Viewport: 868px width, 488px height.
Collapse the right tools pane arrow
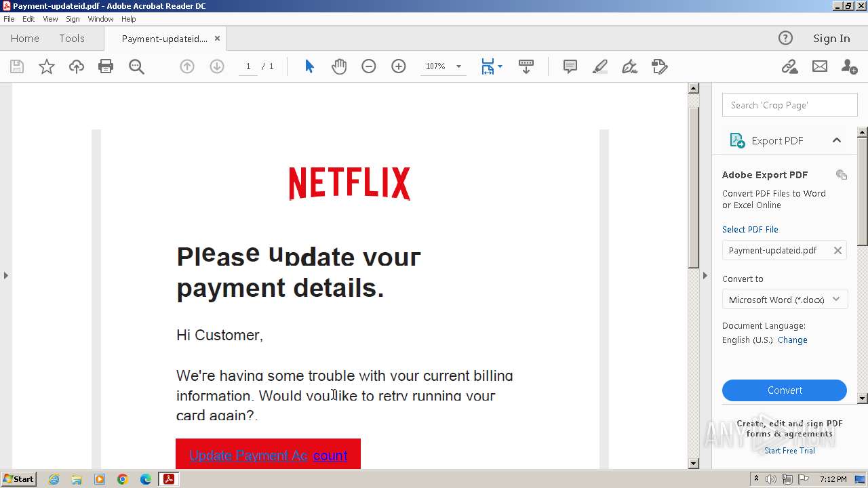(705, 275)
